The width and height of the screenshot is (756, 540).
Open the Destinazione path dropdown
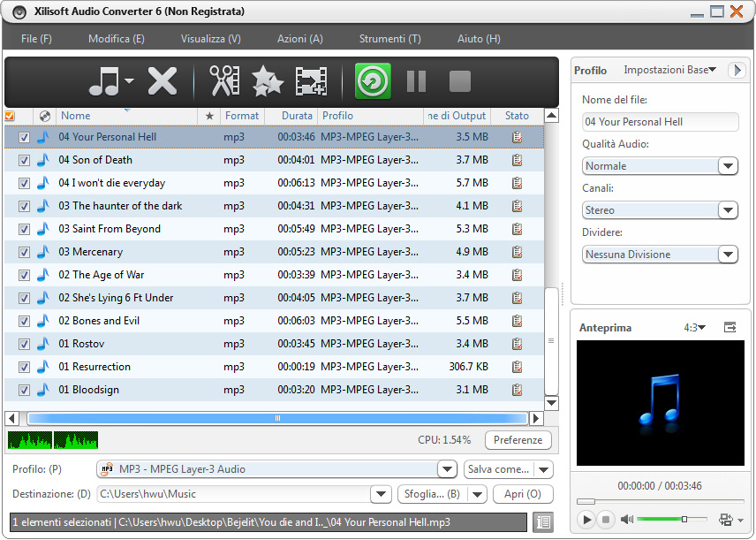click(381, 494)
